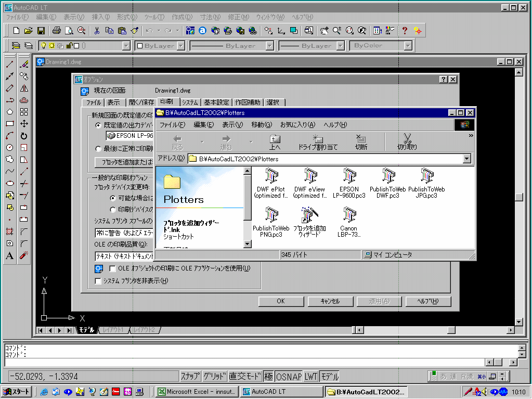The image size is (532, 399).
Task: Switch to the システム tab in Options
Action: point(190,102)
